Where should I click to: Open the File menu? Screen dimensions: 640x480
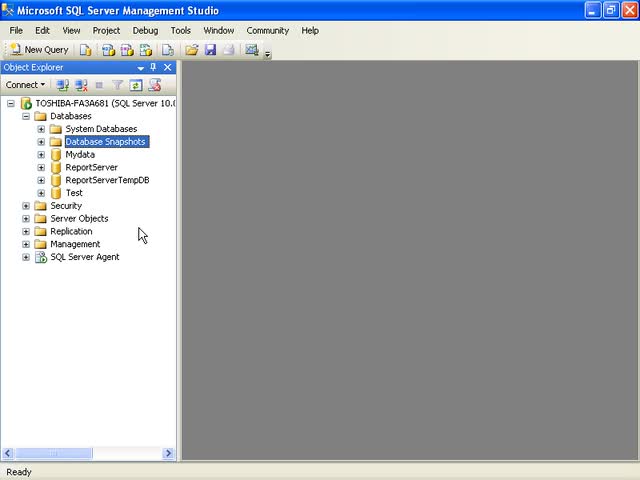click(x=16, y=31)
